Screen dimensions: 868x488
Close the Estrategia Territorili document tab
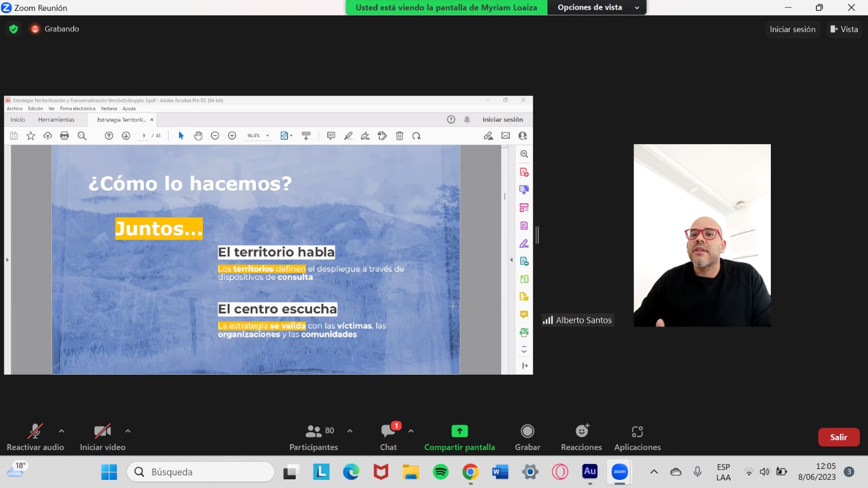coord(152,120)
